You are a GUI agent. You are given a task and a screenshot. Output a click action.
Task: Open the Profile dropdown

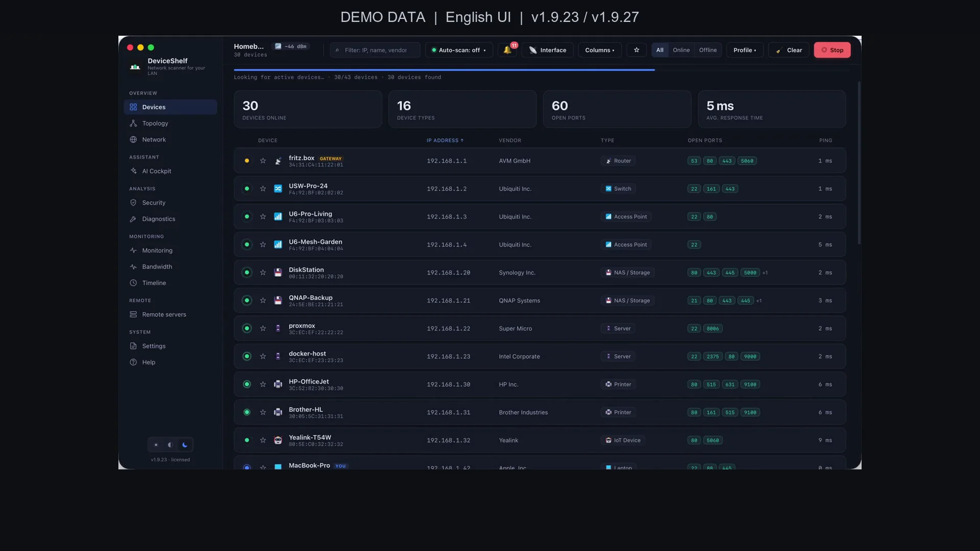click(x=745, y=50)
